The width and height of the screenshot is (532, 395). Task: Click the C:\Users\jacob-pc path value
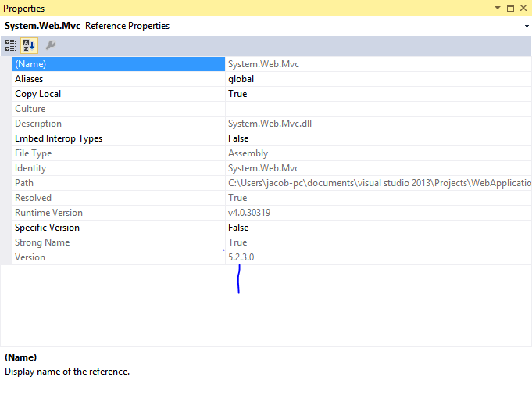click(x=378, y=183)
